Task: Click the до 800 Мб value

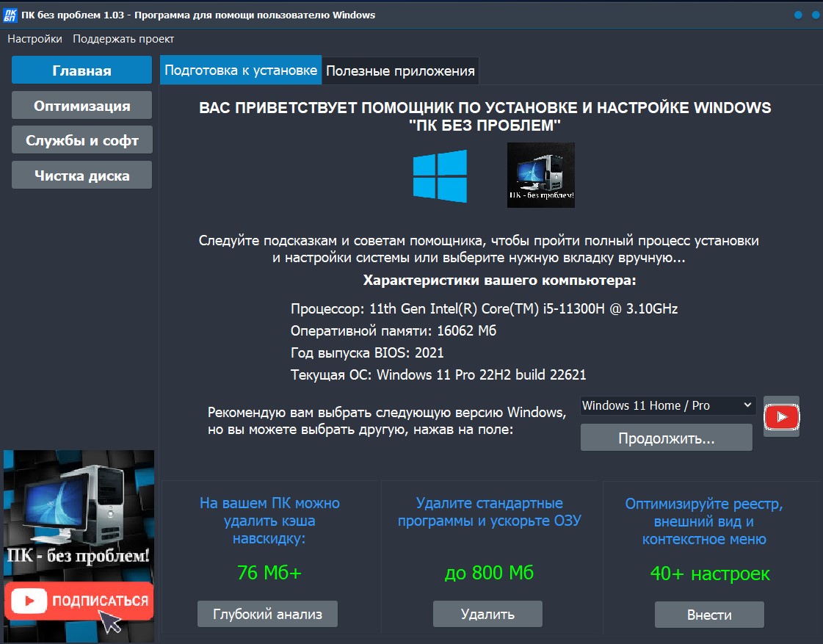Action: (x=489, y=573)
